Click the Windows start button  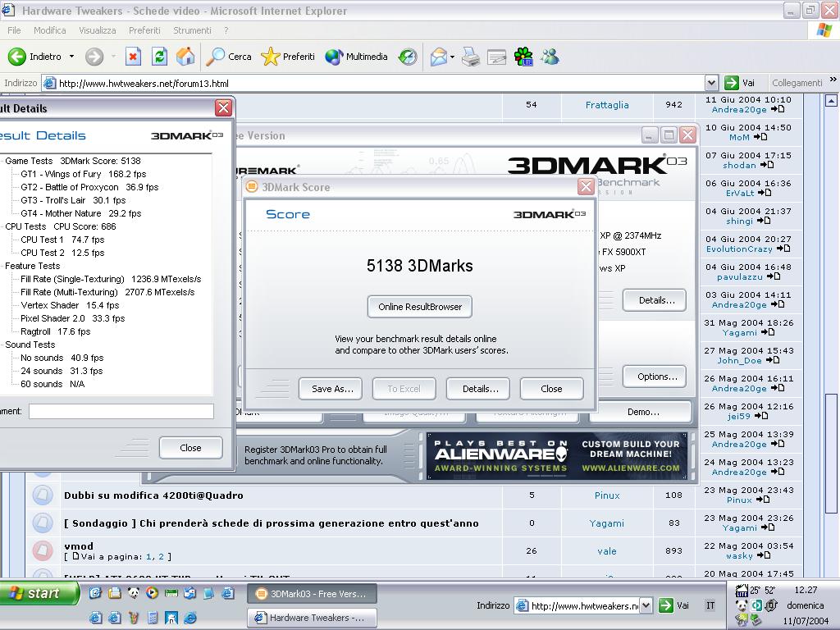pyautogui.click(x=39, y=593)
